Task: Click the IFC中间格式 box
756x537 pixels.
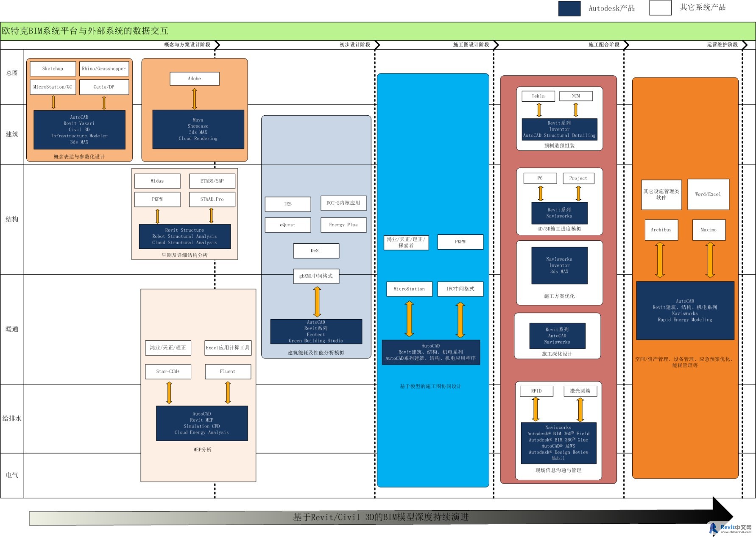Action: (460, 289)
